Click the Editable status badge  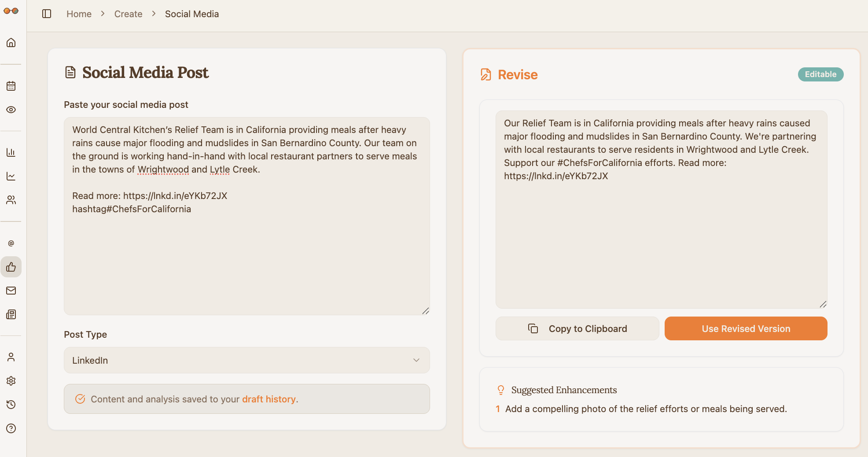click(820, 74)
